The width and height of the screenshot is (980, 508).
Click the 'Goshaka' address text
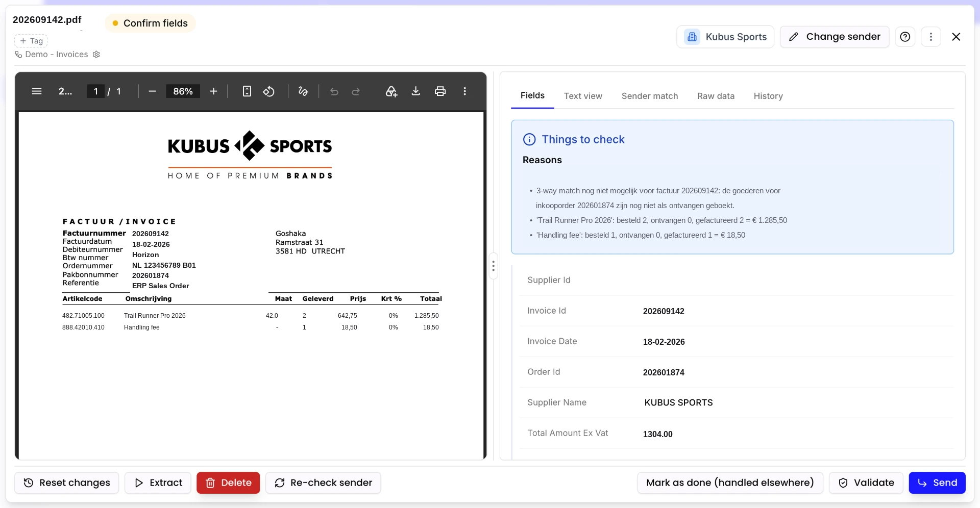pyautogui.click(x=290, y=234)
